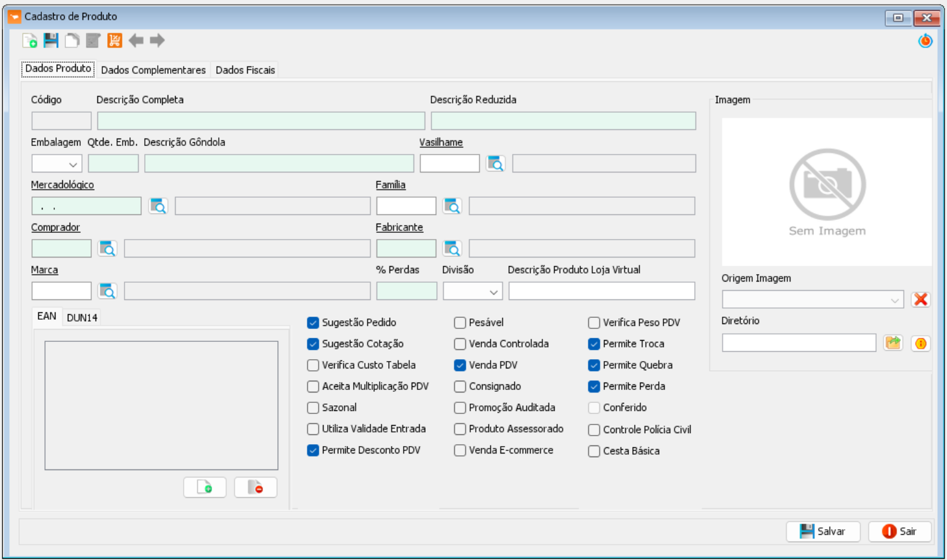Select the DUN14 tab

tap(82, 318)
